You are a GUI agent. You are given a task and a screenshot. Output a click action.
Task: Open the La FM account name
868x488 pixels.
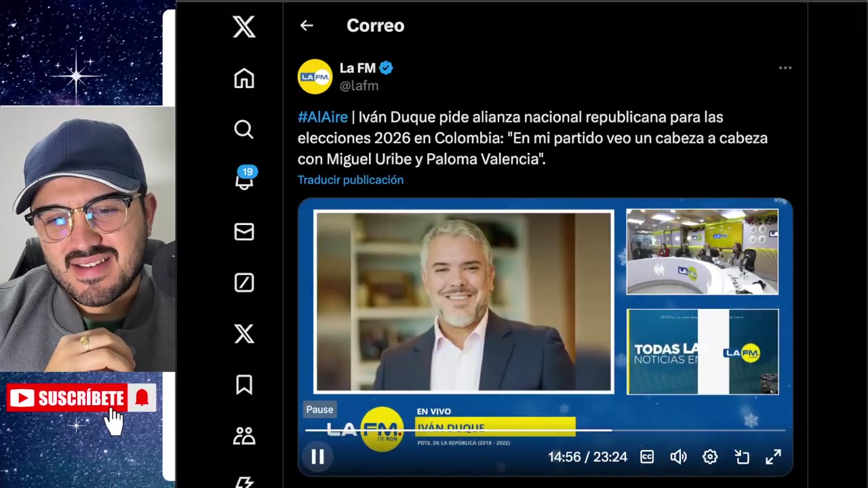(x=357, y=68)
